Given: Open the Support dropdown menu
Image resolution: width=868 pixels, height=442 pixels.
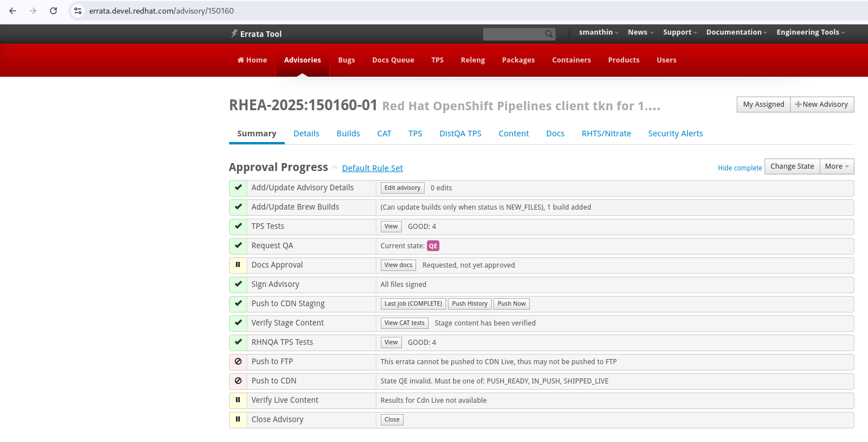Looking at the screenshot, I should coord(680,32).
